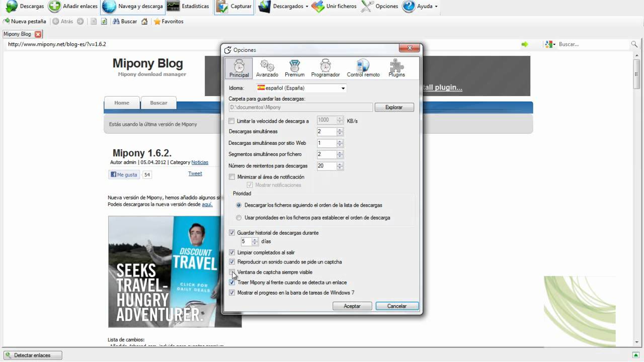Open the Unir ficheros tool
This screenshot has height=362, width=644.
pos(334,7)
